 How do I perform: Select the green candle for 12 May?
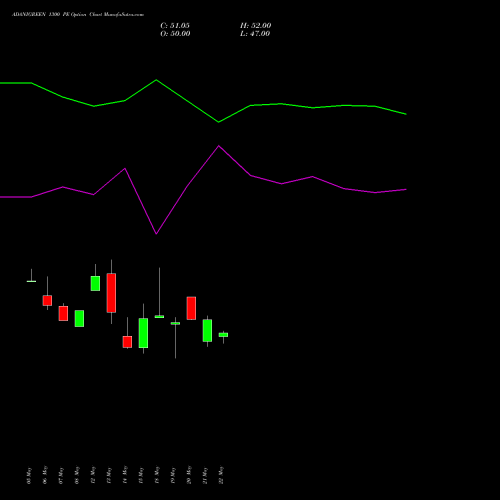(95, 283)
